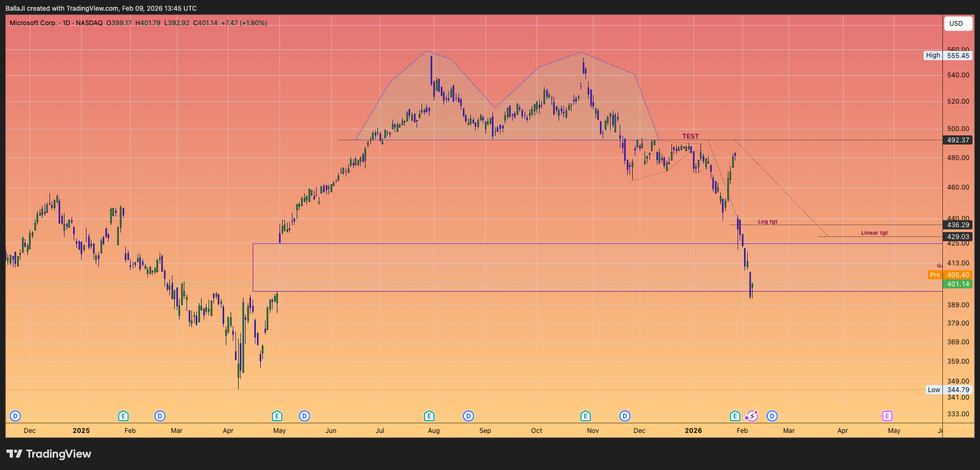Open the earnings marker for late January 2026
The height and width of the screenshot is (470, 980).
tap(735, 416)
